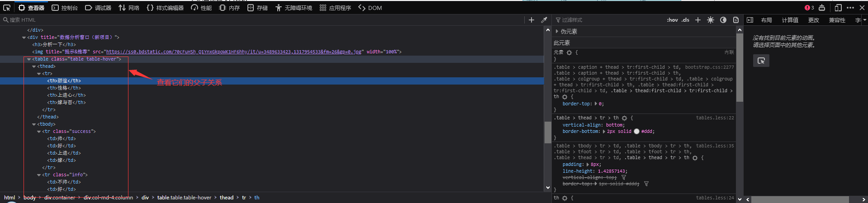Switch to the 网络 network tab
Image resolution: width=868 pixels, height=203 pixels.
pos(129,8)
